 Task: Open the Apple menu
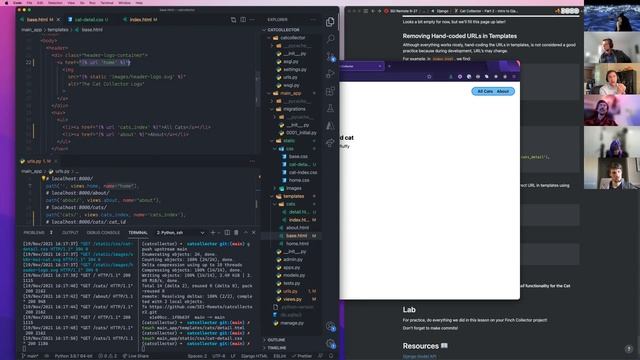[6, 2]
